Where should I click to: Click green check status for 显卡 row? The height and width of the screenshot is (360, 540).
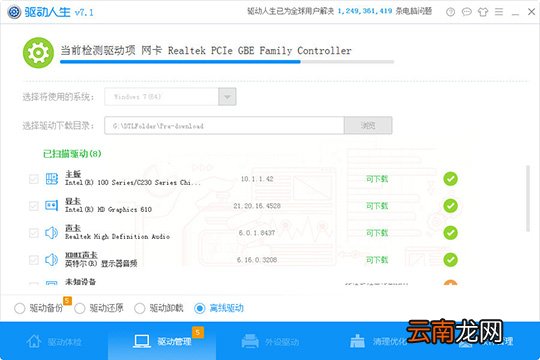tap(450, 206)
